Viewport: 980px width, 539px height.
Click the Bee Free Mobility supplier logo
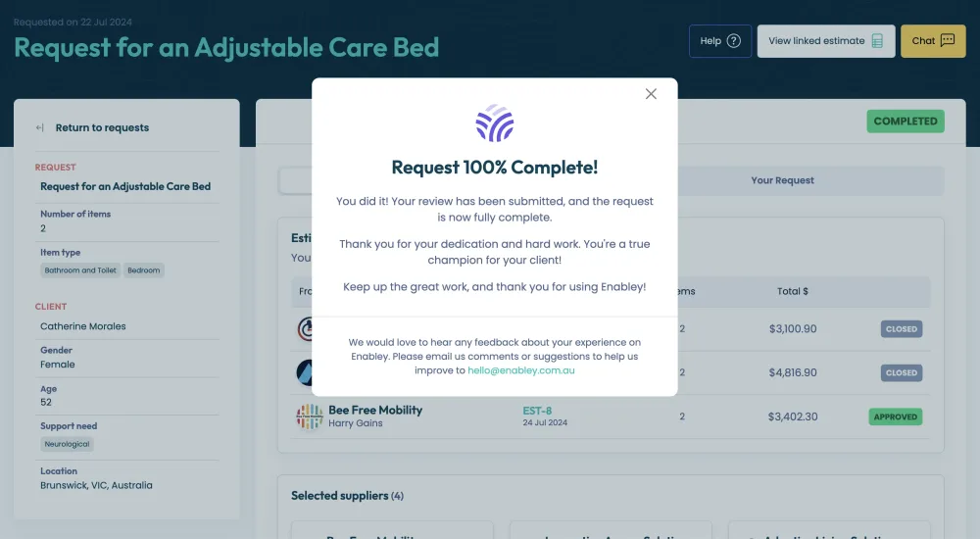pos(309,416)
